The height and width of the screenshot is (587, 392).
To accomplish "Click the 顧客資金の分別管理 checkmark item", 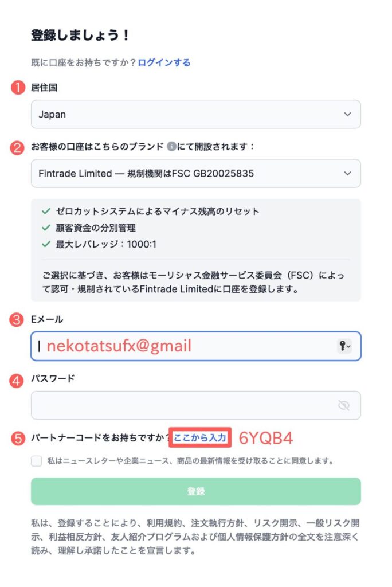I will click(89, 228).
